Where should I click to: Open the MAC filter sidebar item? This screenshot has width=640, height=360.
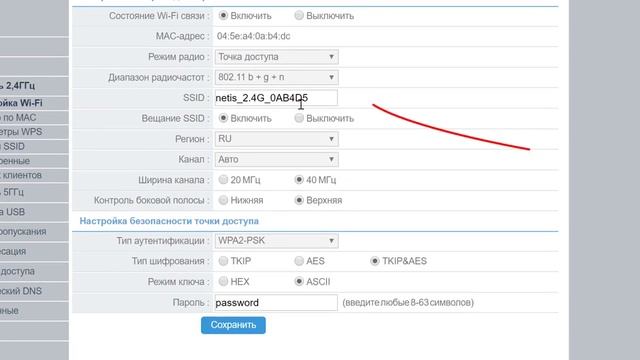(34, 118)
